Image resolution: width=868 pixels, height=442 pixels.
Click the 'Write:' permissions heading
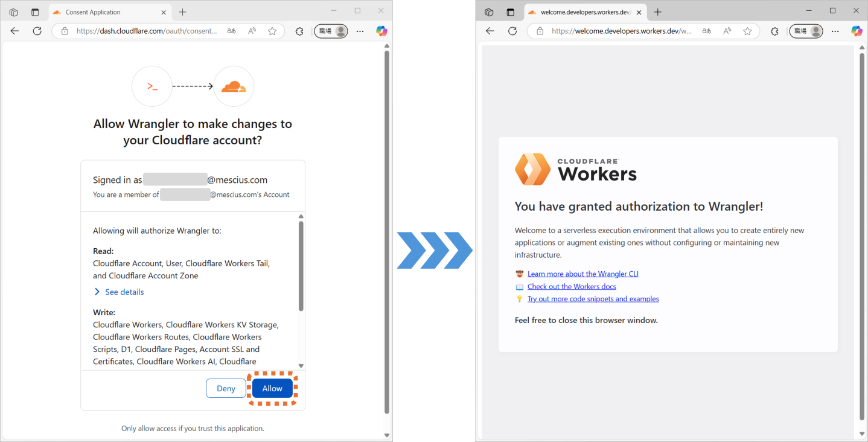coord(104,312)
